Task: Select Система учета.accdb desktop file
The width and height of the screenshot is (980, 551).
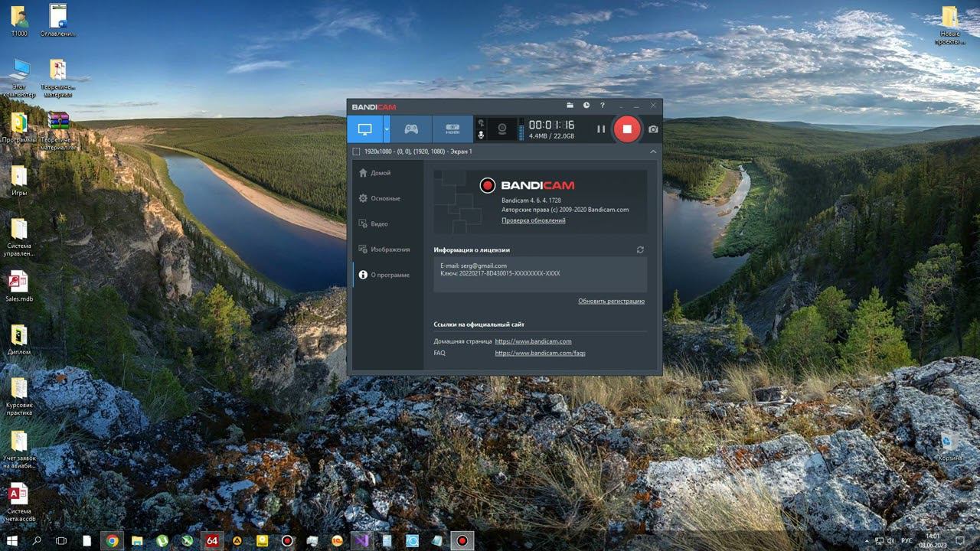Action: pyautogui.click(x=19, y=502)
